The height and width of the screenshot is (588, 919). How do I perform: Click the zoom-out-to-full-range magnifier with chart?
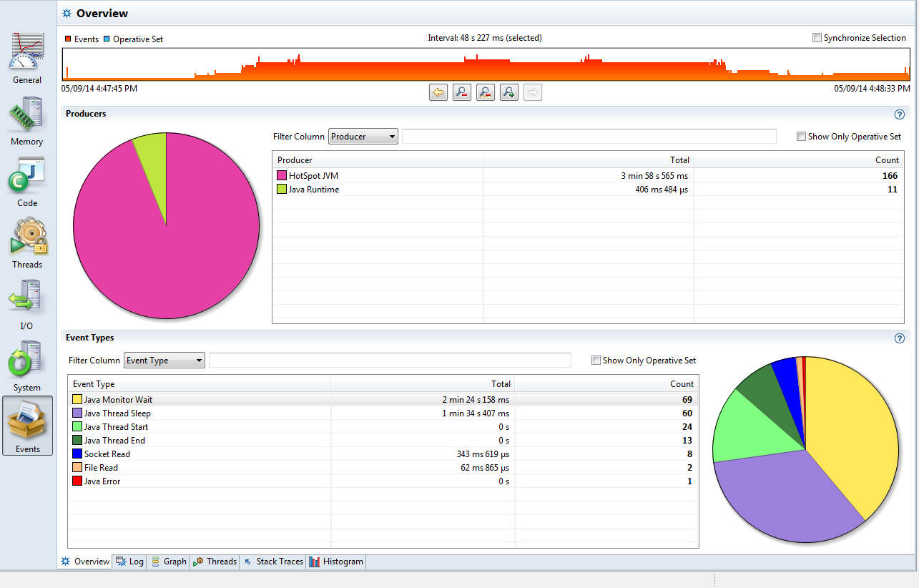pyautogui.click(x=486, y=92)
